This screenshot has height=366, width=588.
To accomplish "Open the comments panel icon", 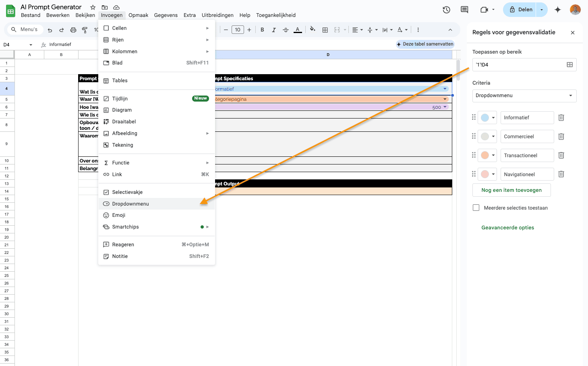I will tap(464, 10).
